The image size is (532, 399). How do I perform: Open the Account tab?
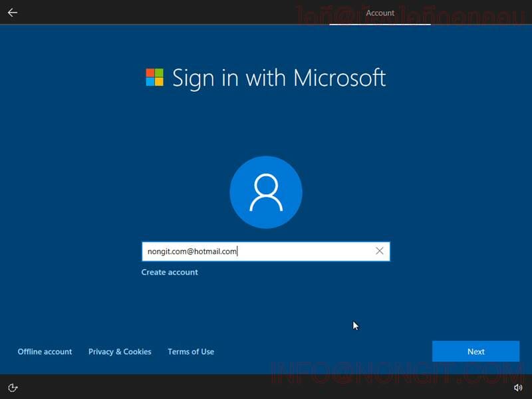[380, 13]
